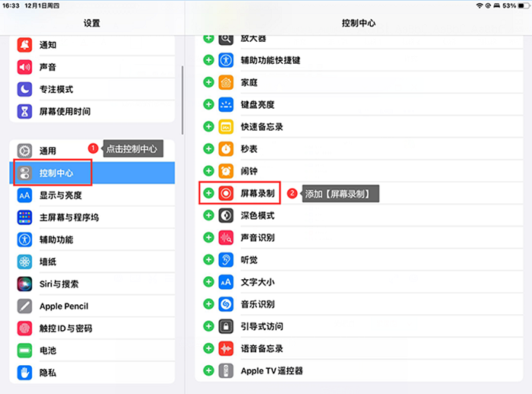The width and height of the screenshot is (532, 394).
Task: Click the red Screen Recording (屏幕录制) icon
Action: [x=226, y=193]
